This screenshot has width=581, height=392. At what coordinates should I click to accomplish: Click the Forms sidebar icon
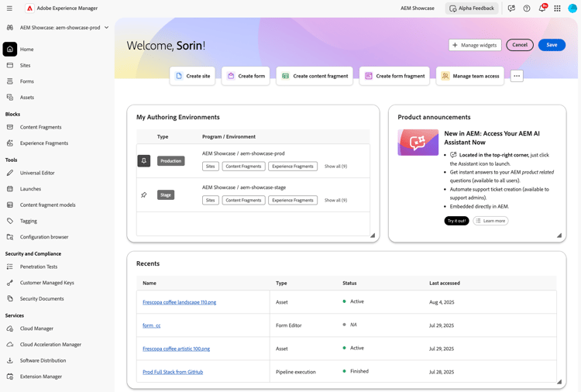[x=10, y=81]
